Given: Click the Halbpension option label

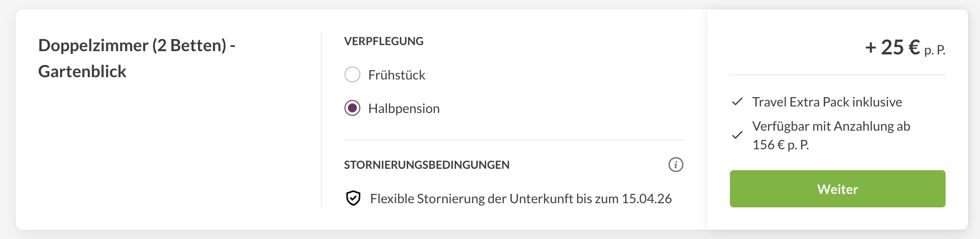Looking at the screenshot, I should point(404,108).
